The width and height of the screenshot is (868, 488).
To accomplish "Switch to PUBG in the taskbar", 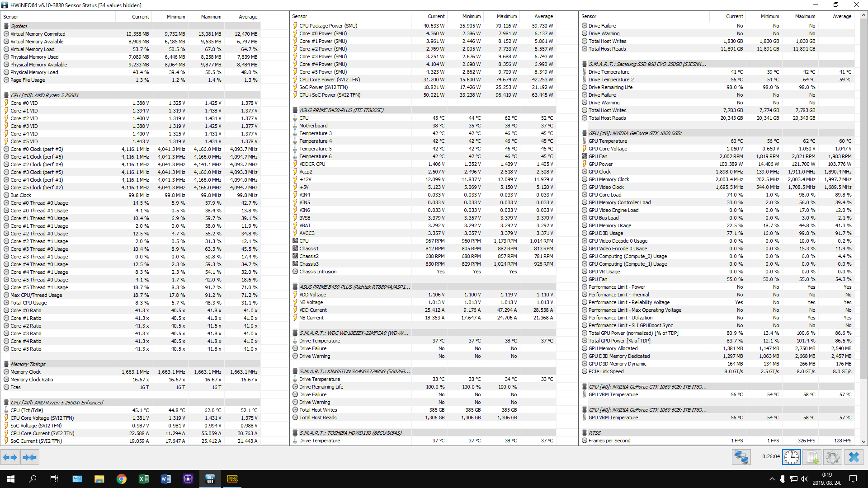I will (232, 479).
